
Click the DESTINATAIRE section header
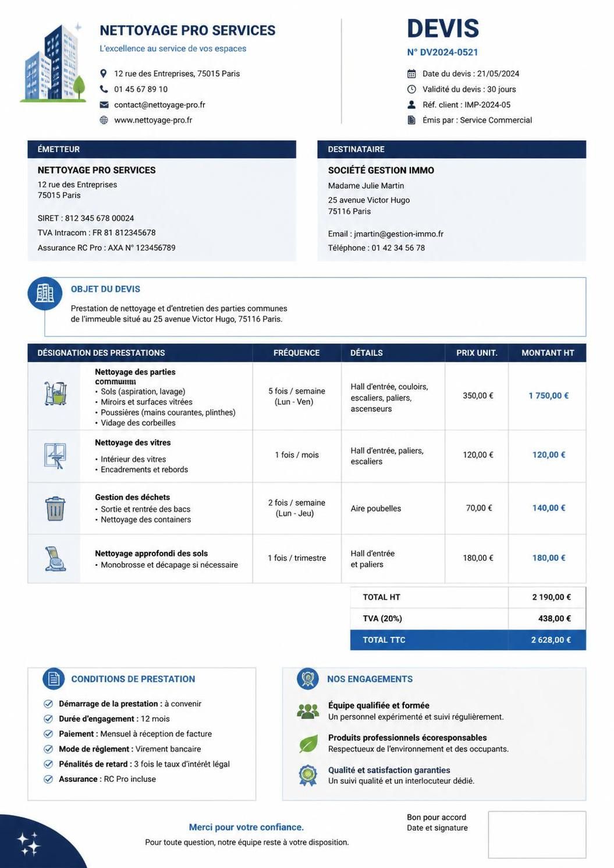point(452,149)
